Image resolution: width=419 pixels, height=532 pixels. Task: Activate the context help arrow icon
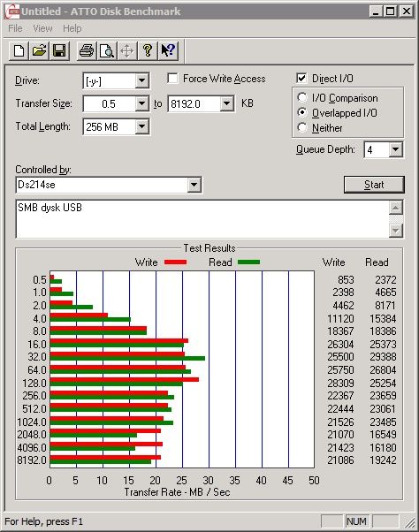pos(168,51)
